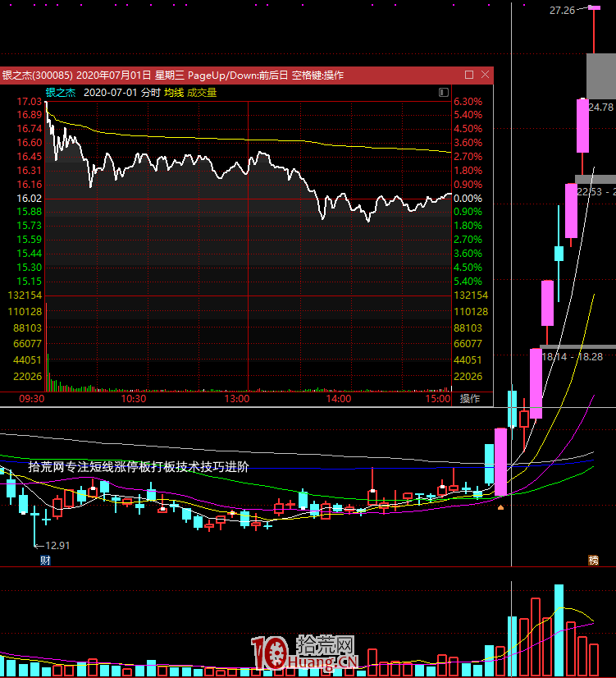Image resolution: width=616 pixels, height=678 pixels.
Task: Click the 27.26 high price annotation
Action: pyautogui.click(x=562, y=11)
